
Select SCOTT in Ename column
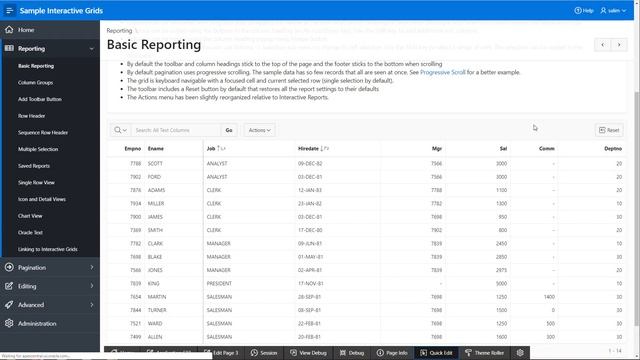(x=155, y=163)
